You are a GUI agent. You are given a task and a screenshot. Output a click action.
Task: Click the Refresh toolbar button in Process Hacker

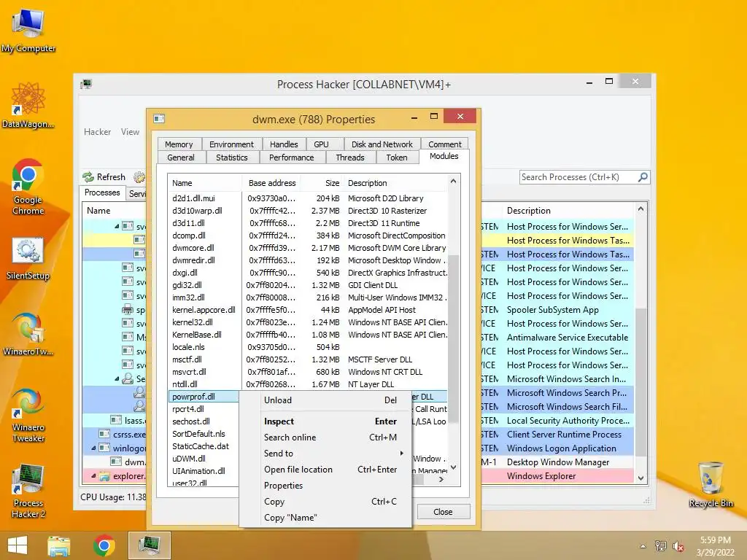(104, 177)
